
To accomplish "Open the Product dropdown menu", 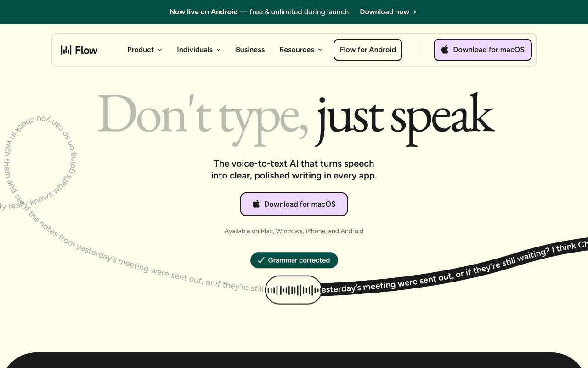I will click(x=141, y=50).
